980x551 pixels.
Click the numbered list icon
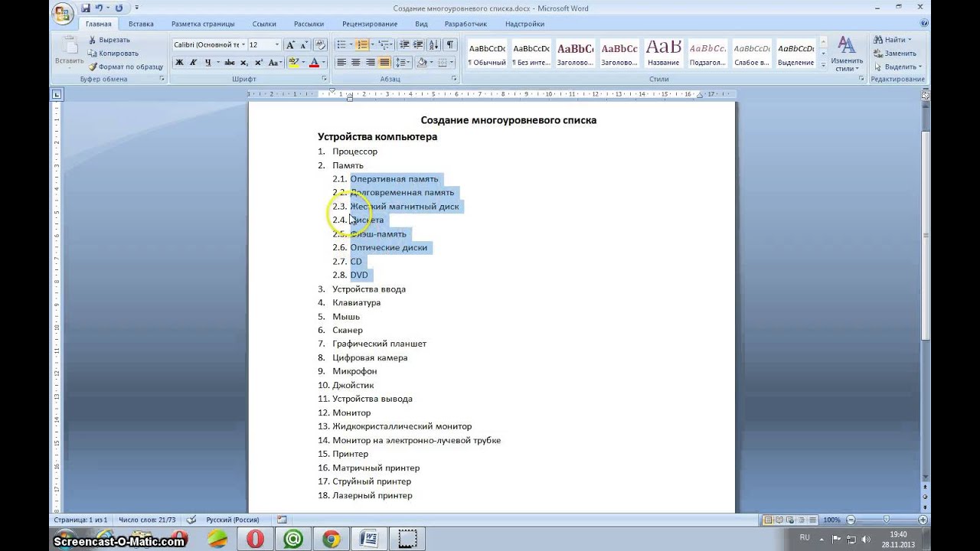[x=363, y=45]
